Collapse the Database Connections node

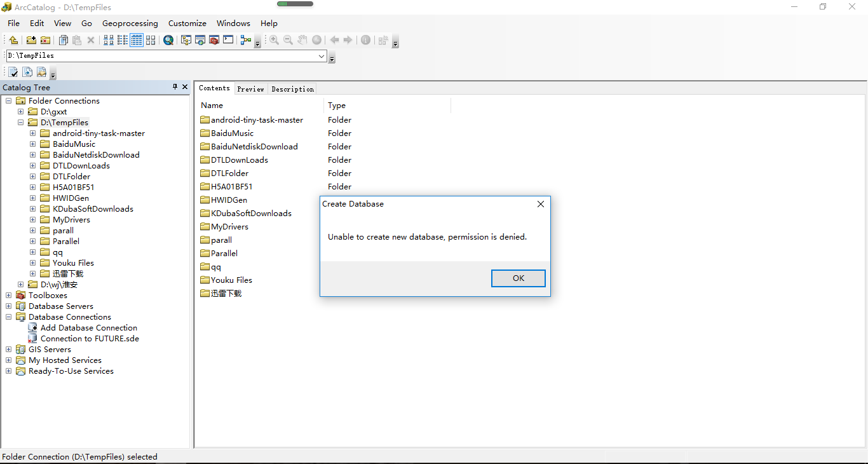tap(8, 317)
